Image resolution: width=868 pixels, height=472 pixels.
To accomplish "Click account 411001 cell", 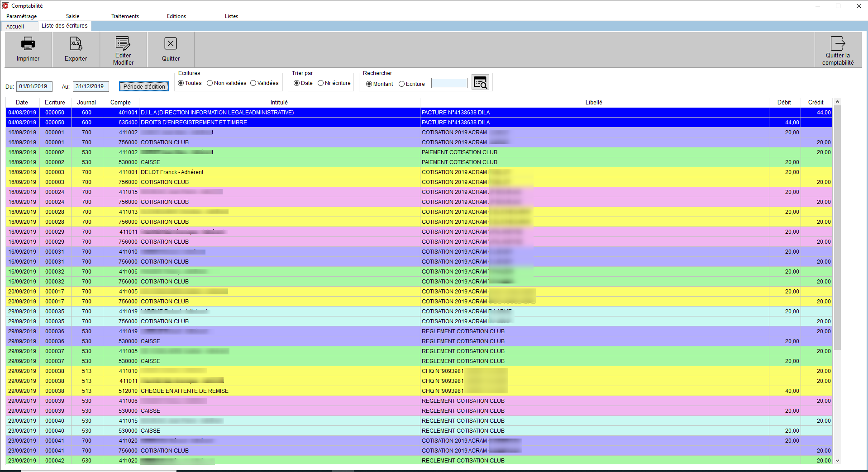I will (121, 172).
